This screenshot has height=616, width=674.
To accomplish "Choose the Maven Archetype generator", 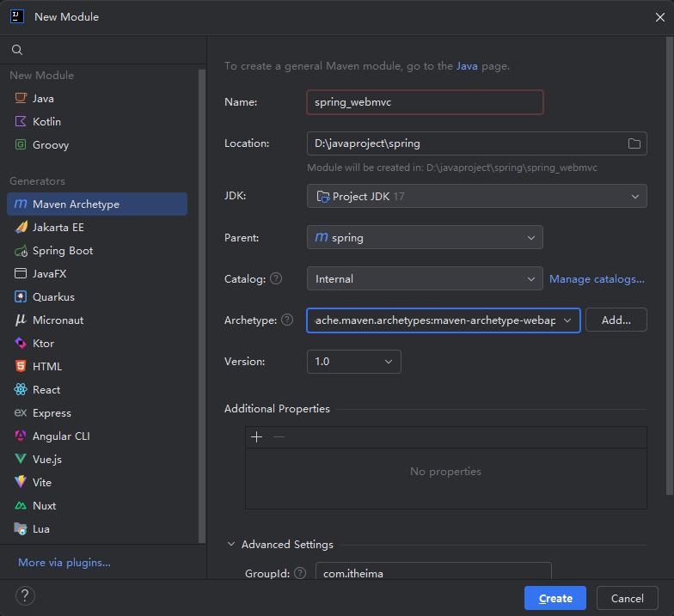I will (97, 204).
